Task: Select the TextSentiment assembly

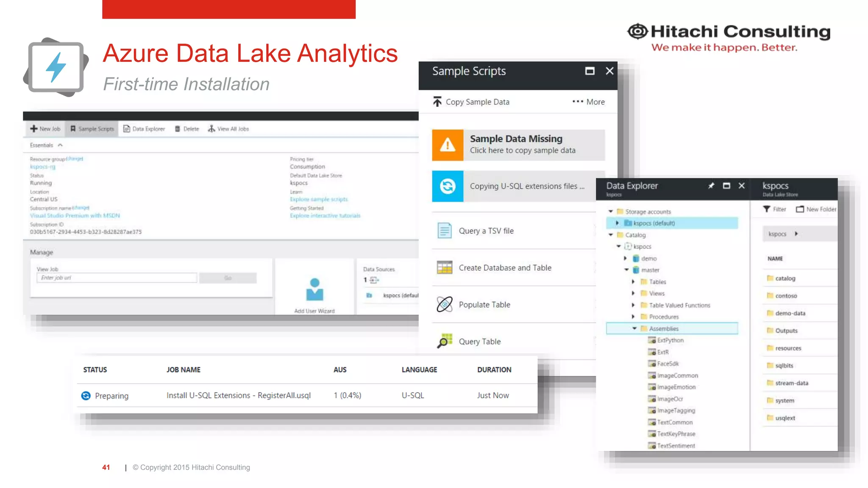Action: [x=672, y=446]
